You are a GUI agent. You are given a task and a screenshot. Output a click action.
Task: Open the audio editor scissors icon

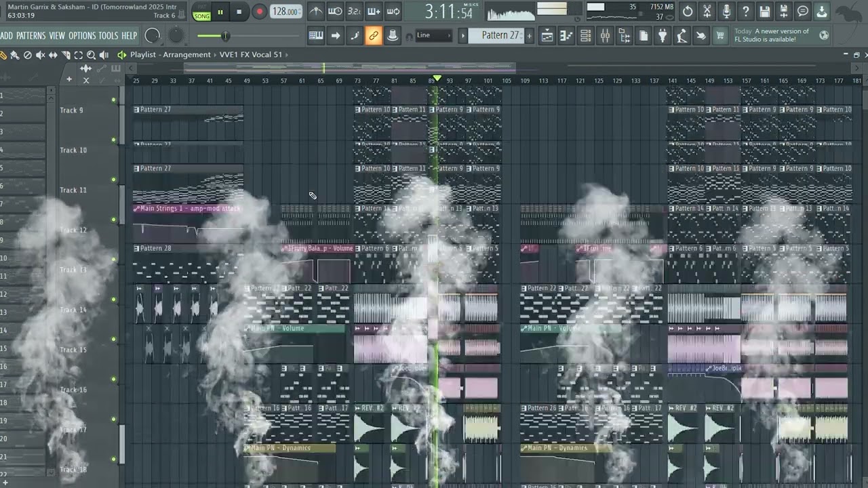pyautogui.click(x=707, y=12)
